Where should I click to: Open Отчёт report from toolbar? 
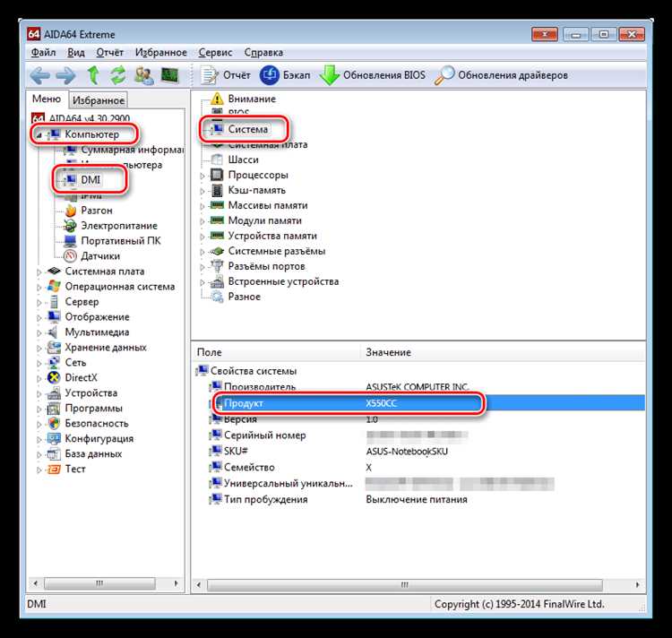click(226, 75)
